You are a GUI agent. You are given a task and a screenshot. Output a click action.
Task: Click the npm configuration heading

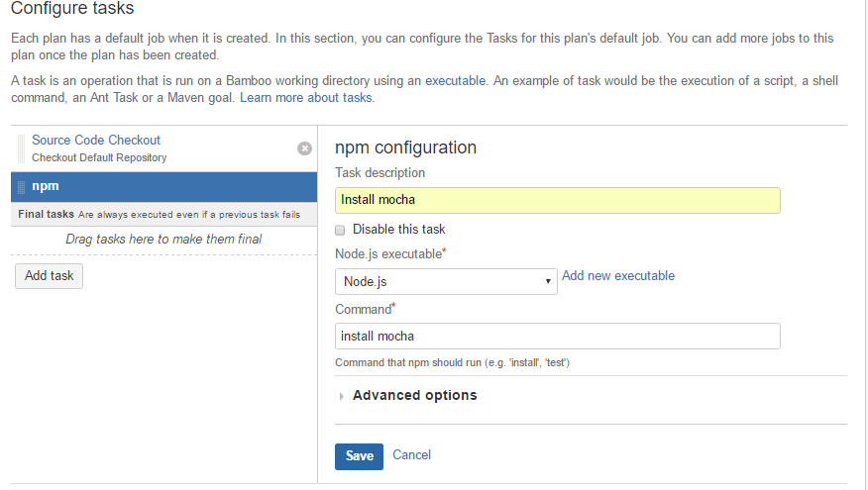[406, 147]
